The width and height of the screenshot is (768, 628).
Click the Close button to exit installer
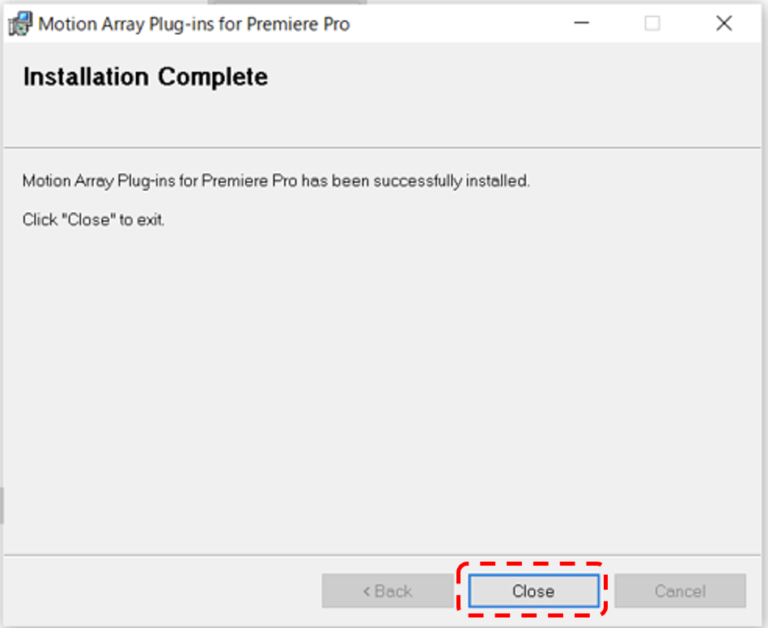click(x=533, y=591)
